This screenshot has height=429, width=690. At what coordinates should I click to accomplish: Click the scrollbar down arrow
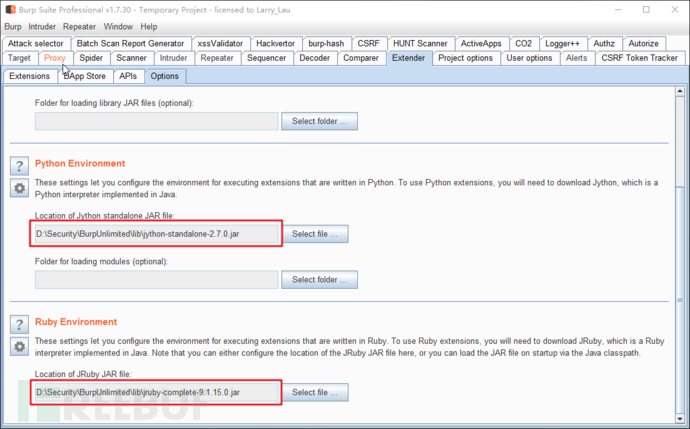(680, 418)
